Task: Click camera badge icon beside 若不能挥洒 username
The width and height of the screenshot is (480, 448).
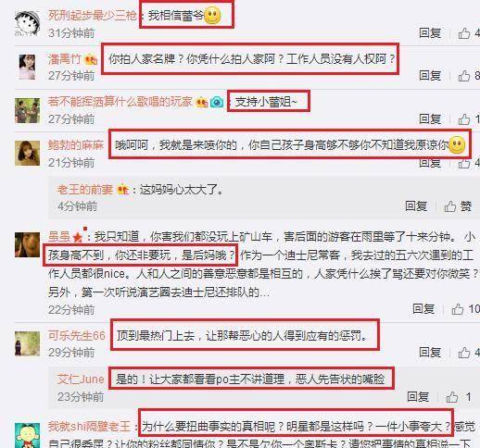Action: coord(217,102)
